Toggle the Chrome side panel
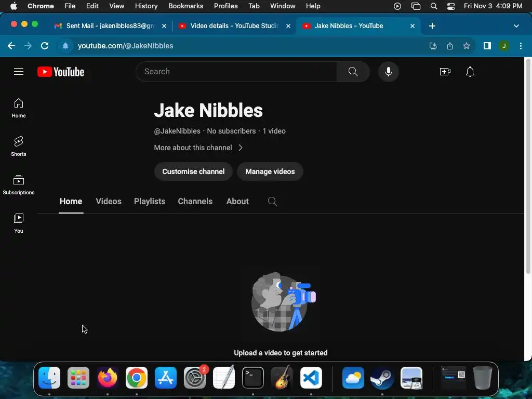Viewport: 532px width, 399px height. click(x=487, y=46)
